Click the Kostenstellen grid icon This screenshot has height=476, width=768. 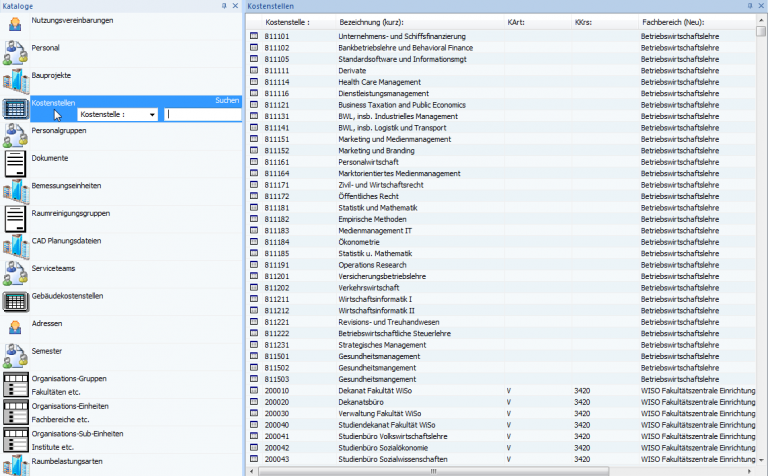(15, 108)
